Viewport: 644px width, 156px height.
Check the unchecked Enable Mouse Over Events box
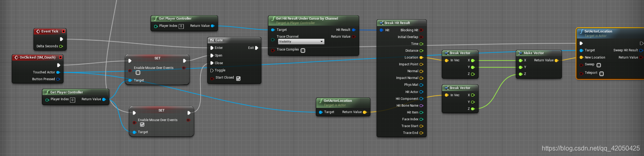(x=138, y=73)
